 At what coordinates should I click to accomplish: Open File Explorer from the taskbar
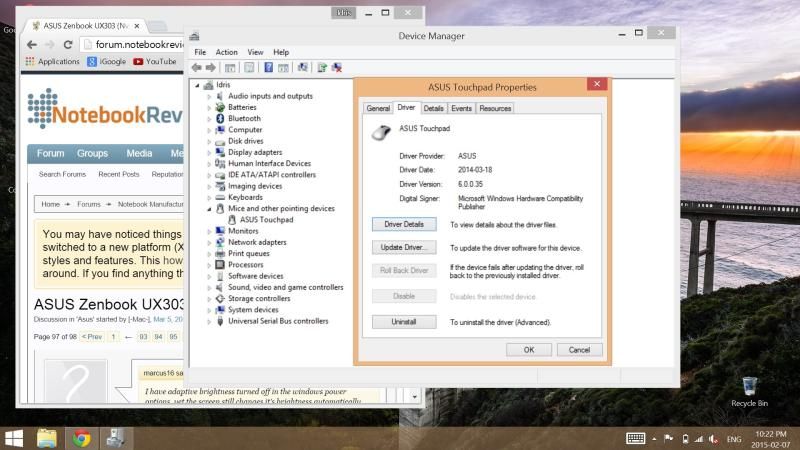click(47, 438)
